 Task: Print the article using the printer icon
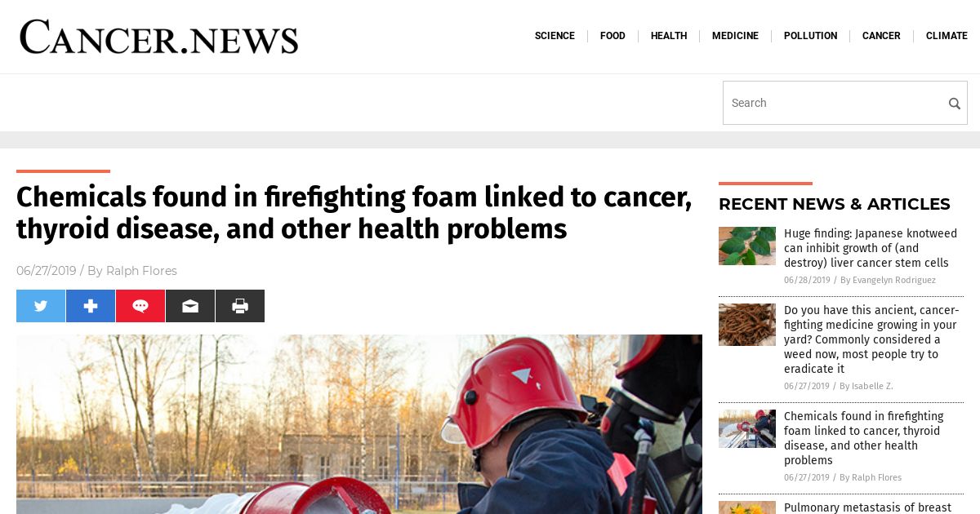tap(240, 306)
